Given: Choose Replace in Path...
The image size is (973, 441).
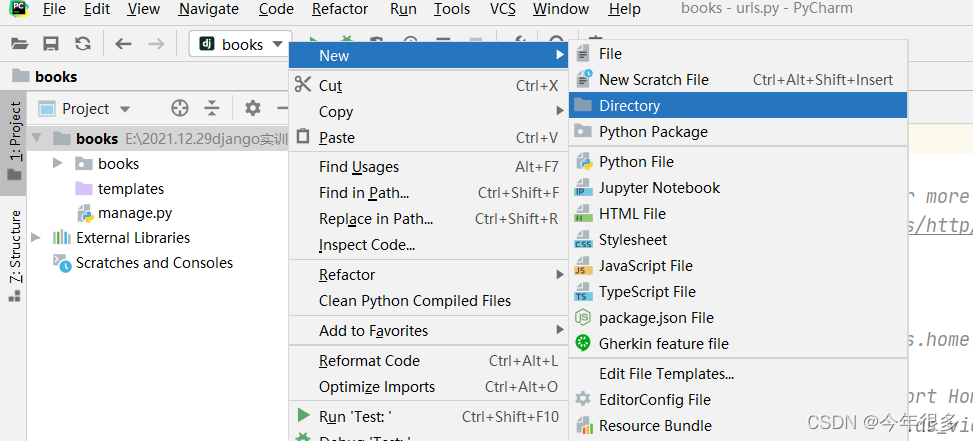Looking at the screenshot, I should coord(429,219).
